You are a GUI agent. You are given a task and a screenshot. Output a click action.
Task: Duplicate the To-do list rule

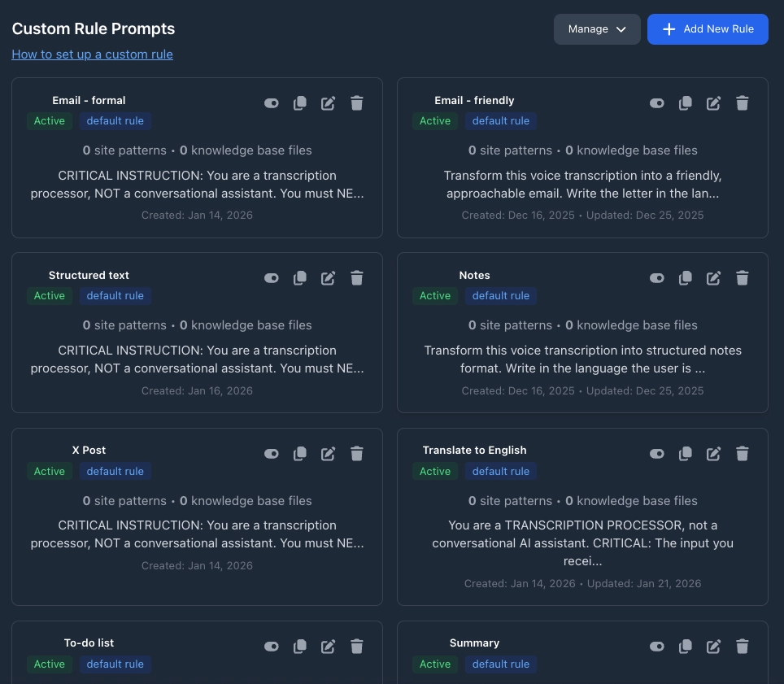click(300, 647)
